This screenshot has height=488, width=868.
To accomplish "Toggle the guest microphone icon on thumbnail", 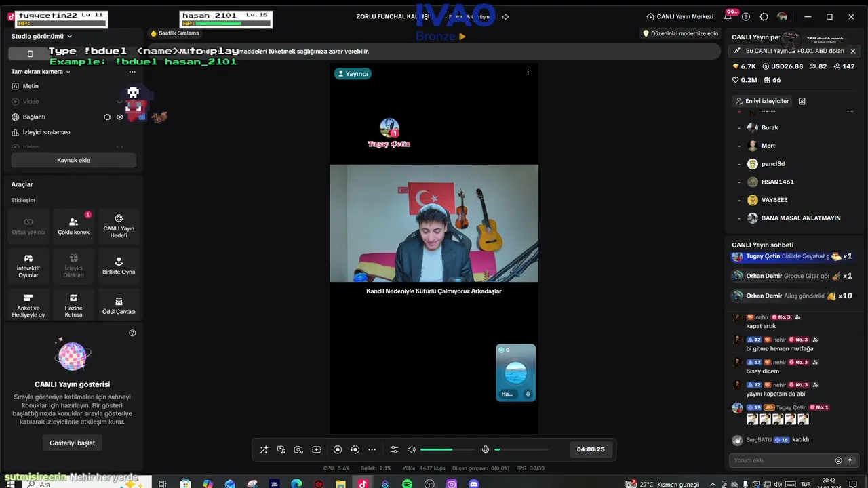I will tap(528, 394).
